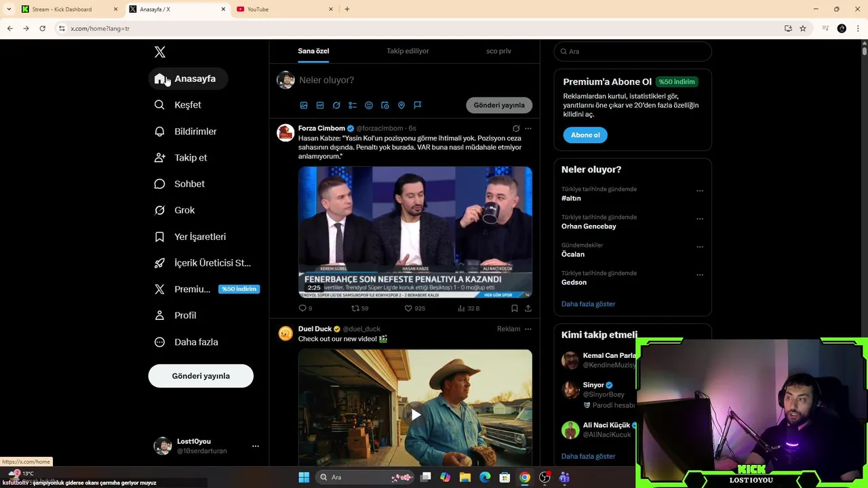
Task: Switch to Takip ediliyor tab
Action: [408, 52]
